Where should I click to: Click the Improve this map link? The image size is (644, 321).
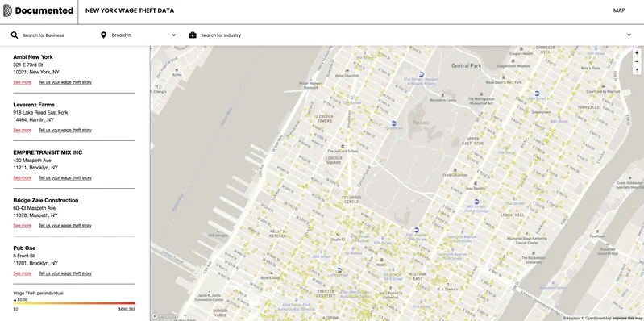pyautogui.click(x=628, y=318)
